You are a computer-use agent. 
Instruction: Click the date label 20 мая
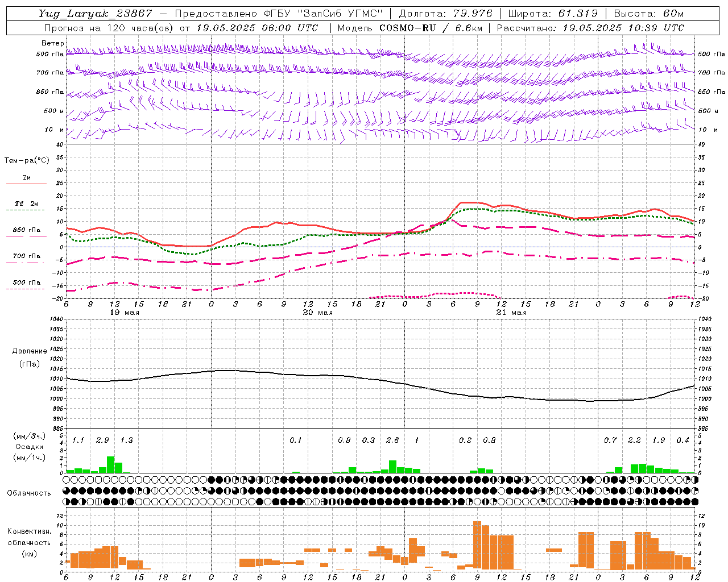tap(317, 313)
